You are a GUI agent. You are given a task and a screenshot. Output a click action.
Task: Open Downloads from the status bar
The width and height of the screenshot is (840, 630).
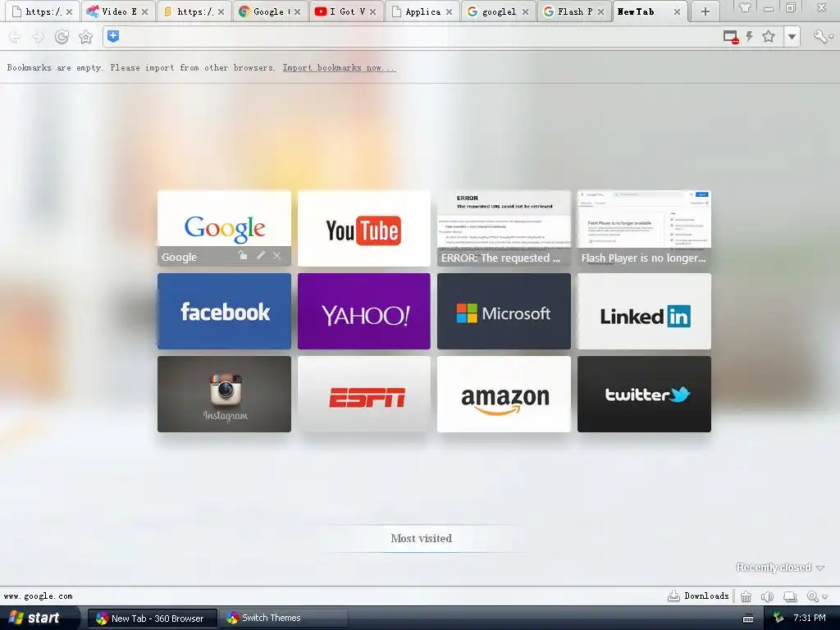(698, 596)
